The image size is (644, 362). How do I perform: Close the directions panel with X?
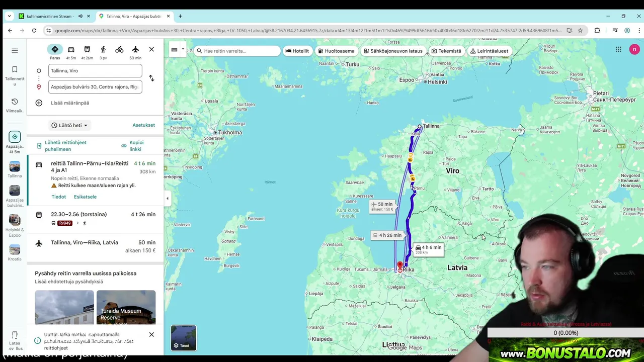pyautogui.click(x=151, y=49)
